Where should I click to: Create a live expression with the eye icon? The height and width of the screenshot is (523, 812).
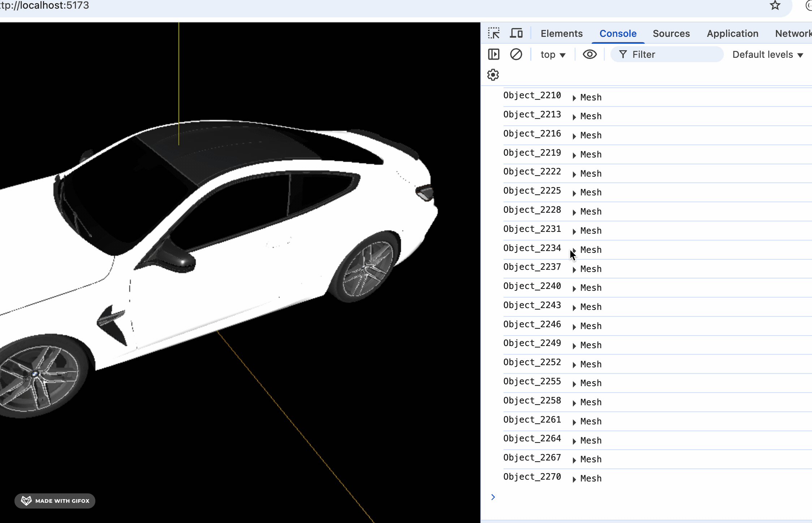(589, 55)
